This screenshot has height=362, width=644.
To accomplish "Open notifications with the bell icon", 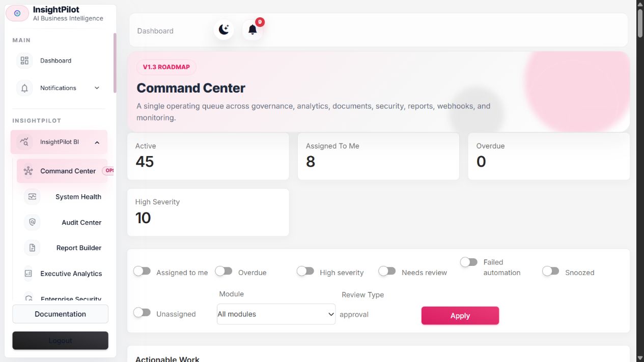I will click(x=253, y=30).
